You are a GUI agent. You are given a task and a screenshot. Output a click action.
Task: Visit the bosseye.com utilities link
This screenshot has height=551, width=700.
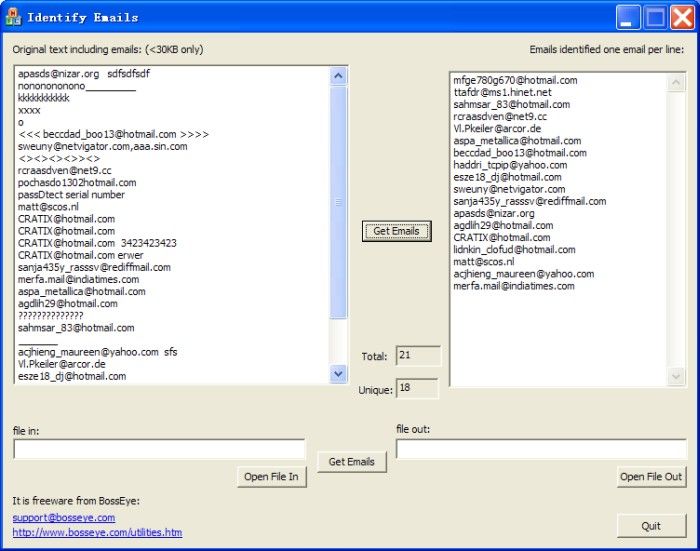pos(97,532)
